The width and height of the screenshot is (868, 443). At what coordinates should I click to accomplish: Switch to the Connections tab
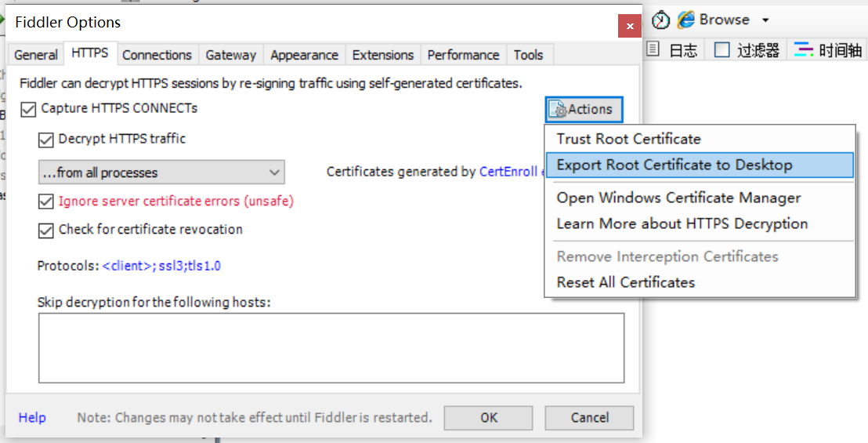point(157,55)
